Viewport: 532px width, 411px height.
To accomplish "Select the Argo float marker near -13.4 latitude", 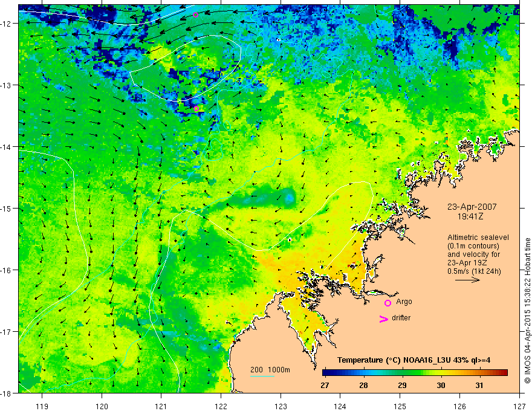I will (196, 109).
